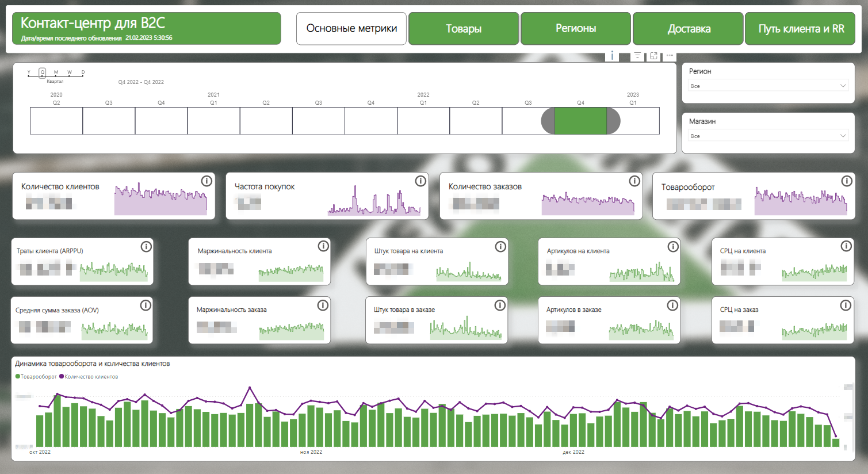Open more options ellipsis above timeline
The width and height of the screenshot is (868, 474).
pos(670,56)
